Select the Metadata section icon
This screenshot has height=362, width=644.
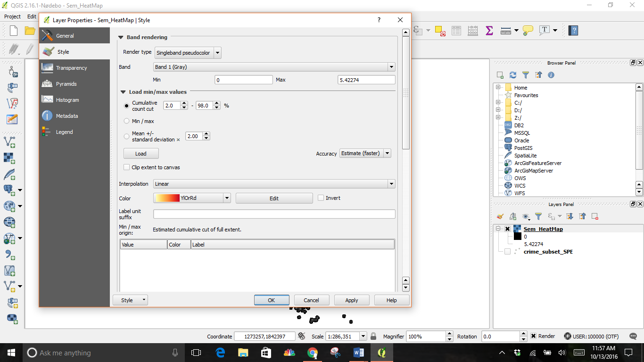coord(47,116)
